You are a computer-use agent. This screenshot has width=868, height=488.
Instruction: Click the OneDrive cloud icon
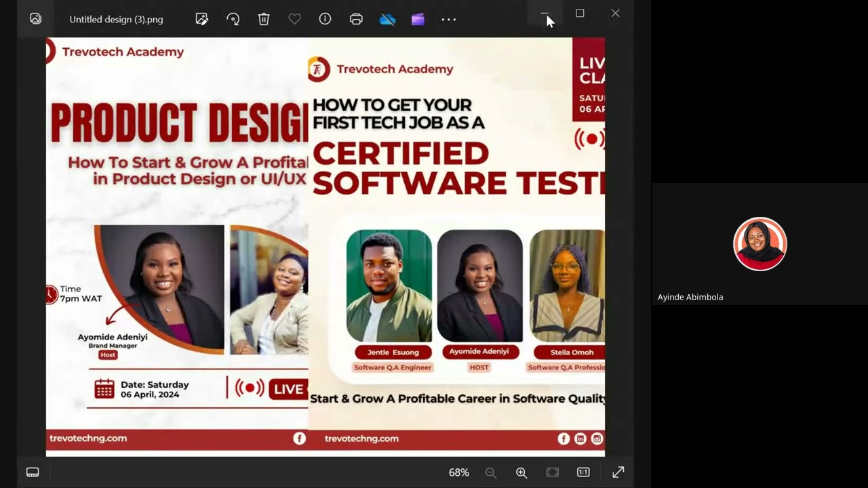coord(387,20)
